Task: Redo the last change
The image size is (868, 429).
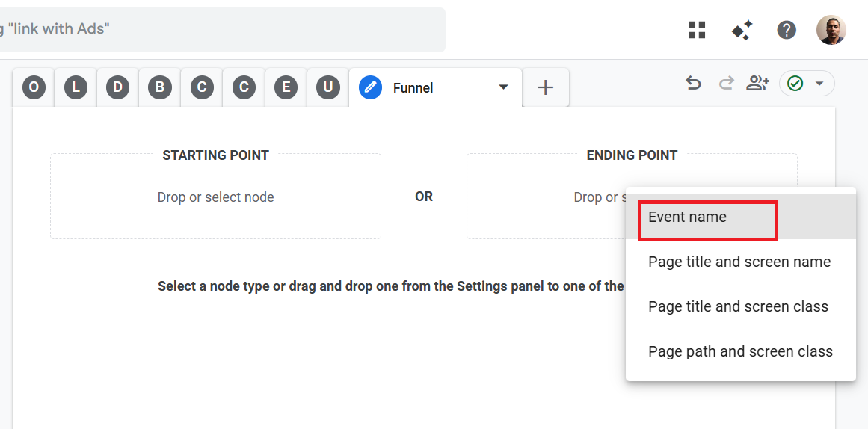Action: [726, 84]
